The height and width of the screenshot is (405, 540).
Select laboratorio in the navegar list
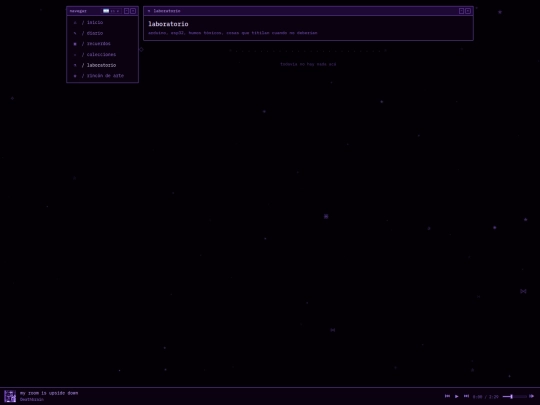102,65
